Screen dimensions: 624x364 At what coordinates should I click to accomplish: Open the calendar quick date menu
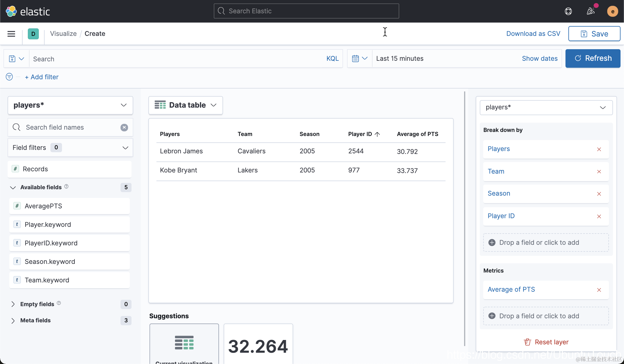360,58
